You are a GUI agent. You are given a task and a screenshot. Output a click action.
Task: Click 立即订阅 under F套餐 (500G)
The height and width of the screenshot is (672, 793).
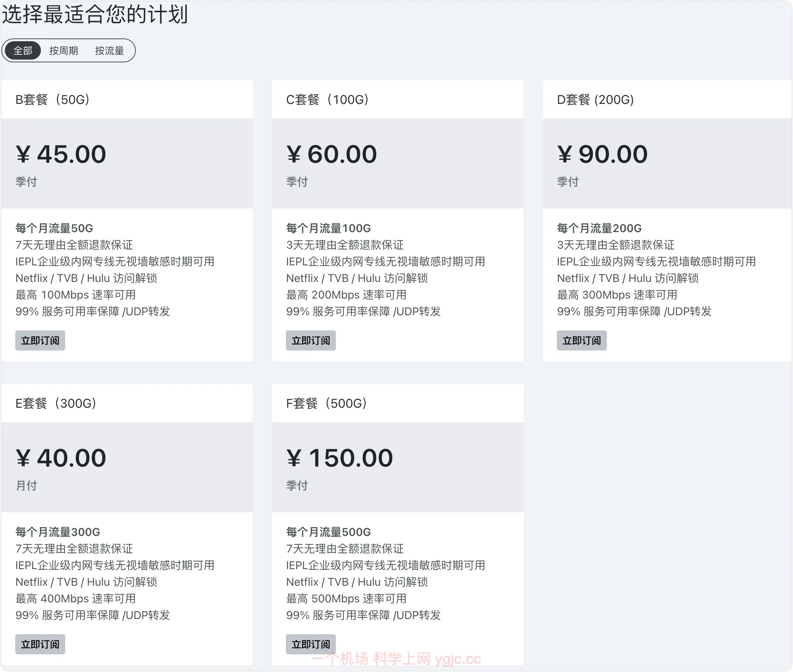tap(311, 644)
